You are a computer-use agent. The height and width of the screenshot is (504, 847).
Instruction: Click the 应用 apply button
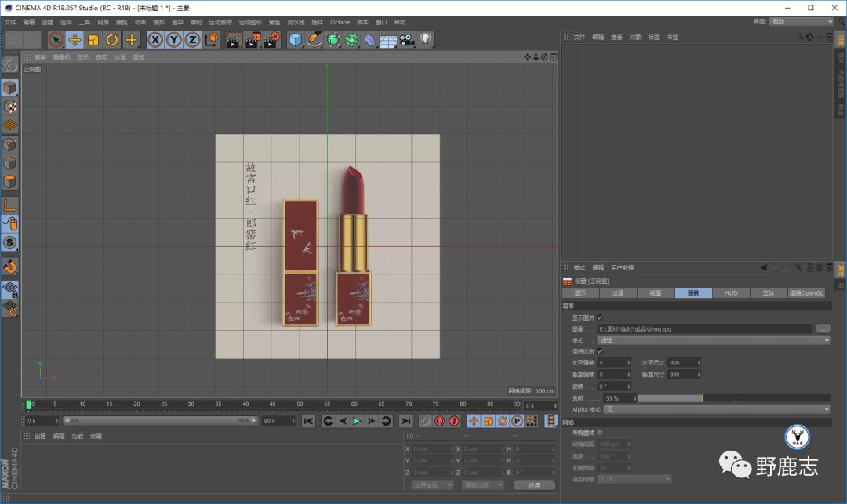point(534,485)
